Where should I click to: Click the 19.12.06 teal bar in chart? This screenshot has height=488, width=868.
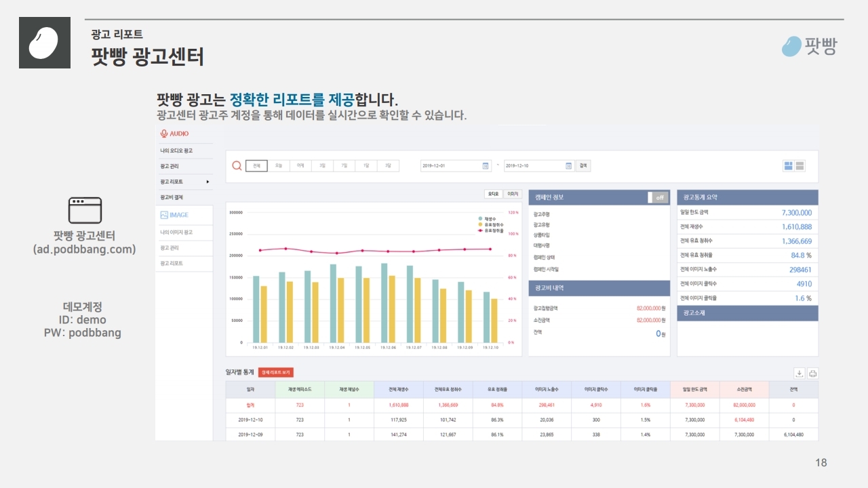coord(384,303)
